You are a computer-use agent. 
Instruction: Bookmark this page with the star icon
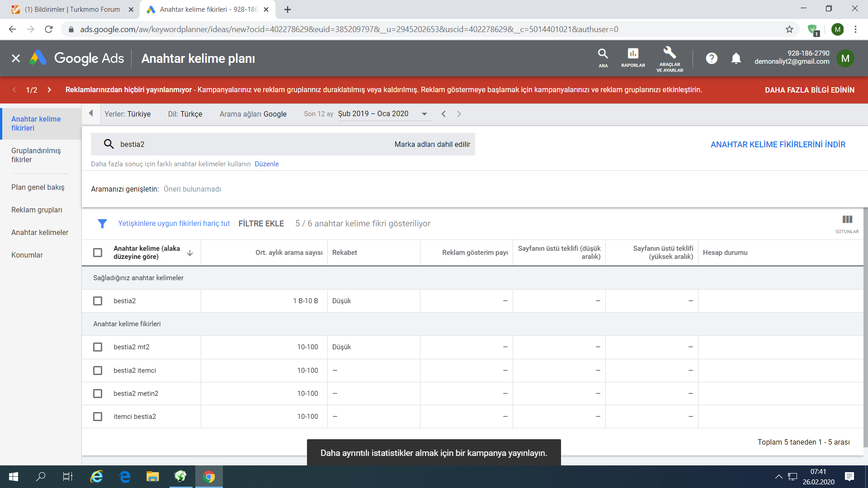pyautogui.click(x=789, y=29)
